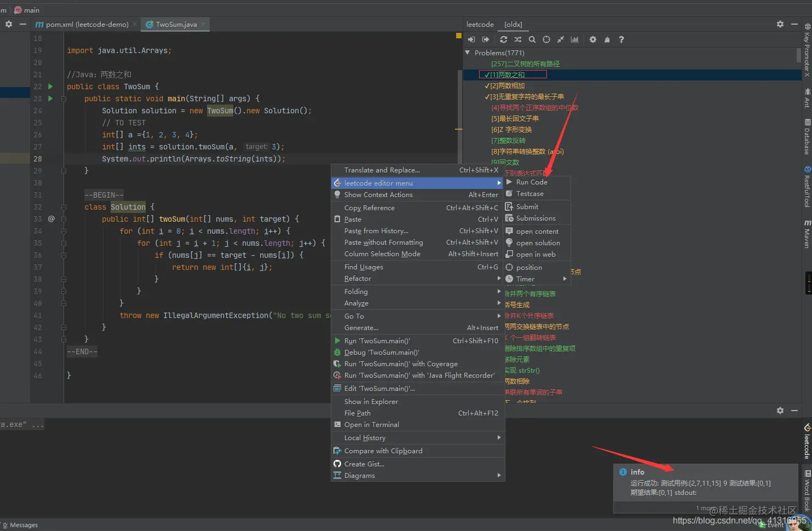The height and width of the screenshot is (531, 812).
Task: Click the main breadcrumb at top
Action: click(x=27, y=10)
